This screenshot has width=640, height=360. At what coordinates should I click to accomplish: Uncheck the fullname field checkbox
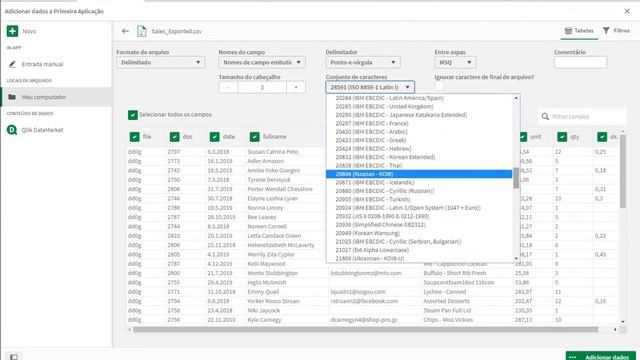click(x=254, y=137)
